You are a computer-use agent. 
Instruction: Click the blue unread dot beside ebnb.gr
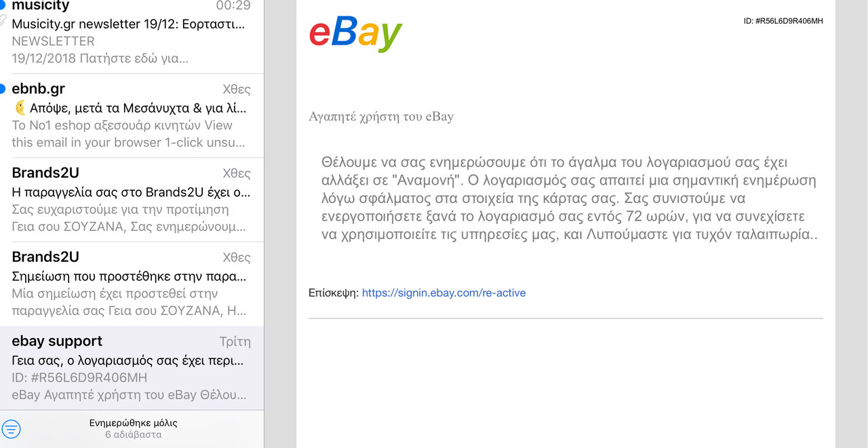click(3, 89)
